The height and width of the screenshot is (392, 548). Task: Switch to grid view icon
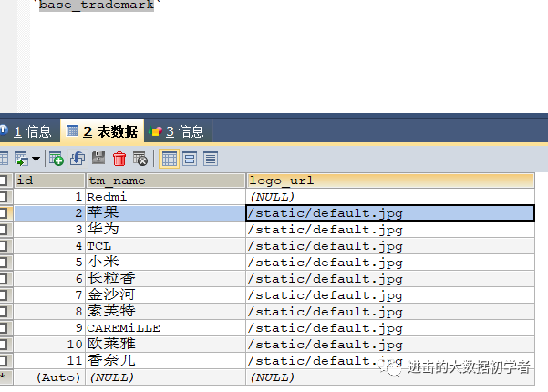(170, 159)
